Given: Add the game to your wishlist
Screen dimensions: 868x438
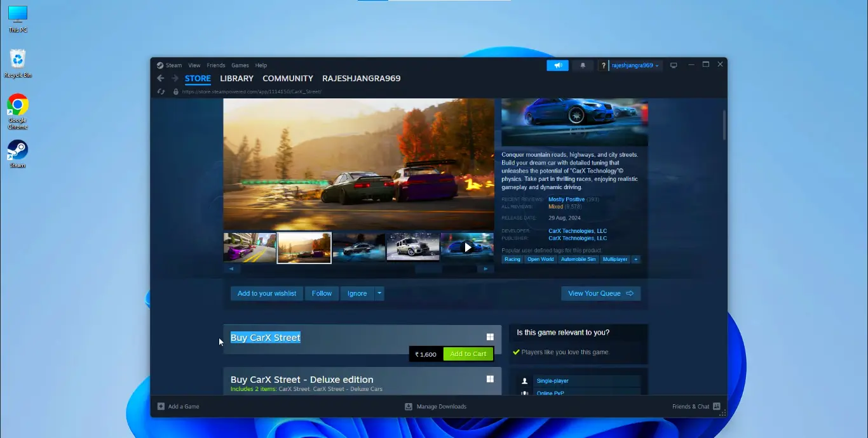Looking at the screenshot, I should 266,293.
